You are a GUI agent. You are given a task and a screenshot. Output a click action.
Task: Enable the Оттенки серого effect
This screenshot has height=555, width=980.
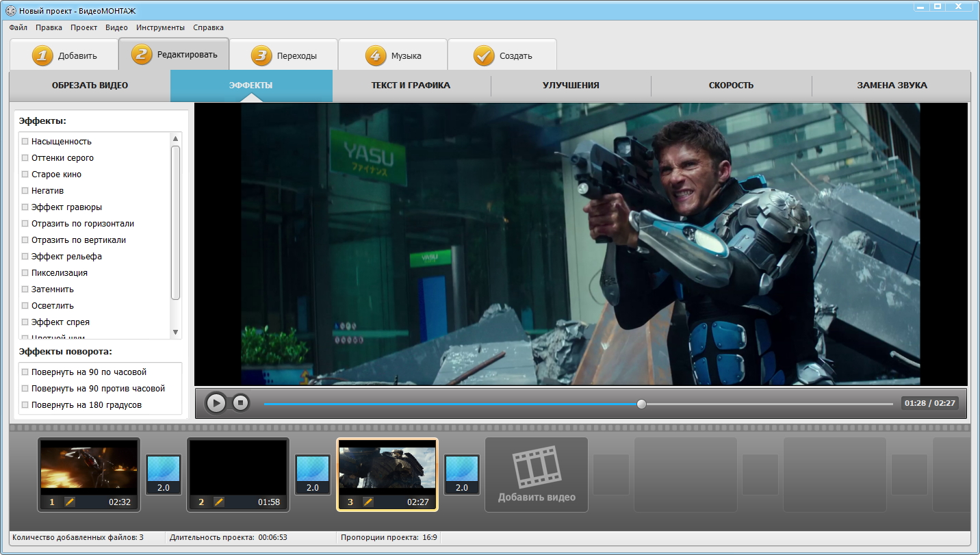click(25, 158)
